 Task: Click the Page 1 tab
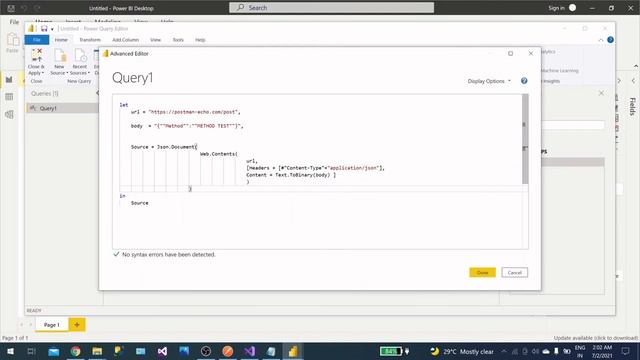[x=51, y=325]
